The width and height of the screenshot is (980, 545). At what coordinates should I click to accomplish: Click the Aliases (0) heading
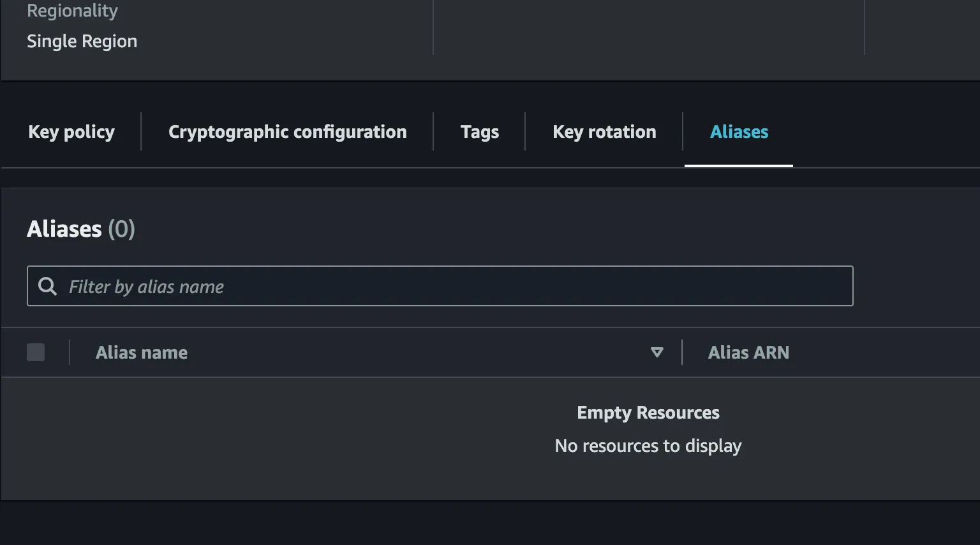81,228
